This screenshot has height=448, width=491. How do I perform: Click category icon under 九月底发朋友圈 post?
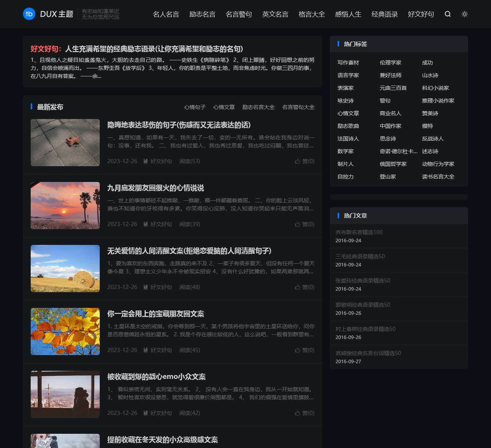146,224
